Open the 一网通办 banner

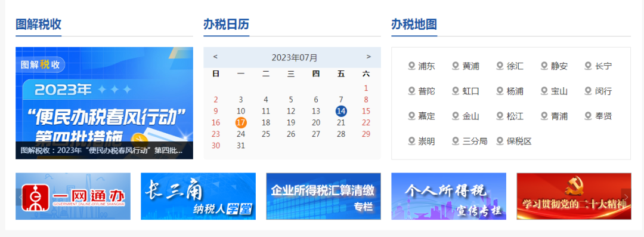click(73, 196)
